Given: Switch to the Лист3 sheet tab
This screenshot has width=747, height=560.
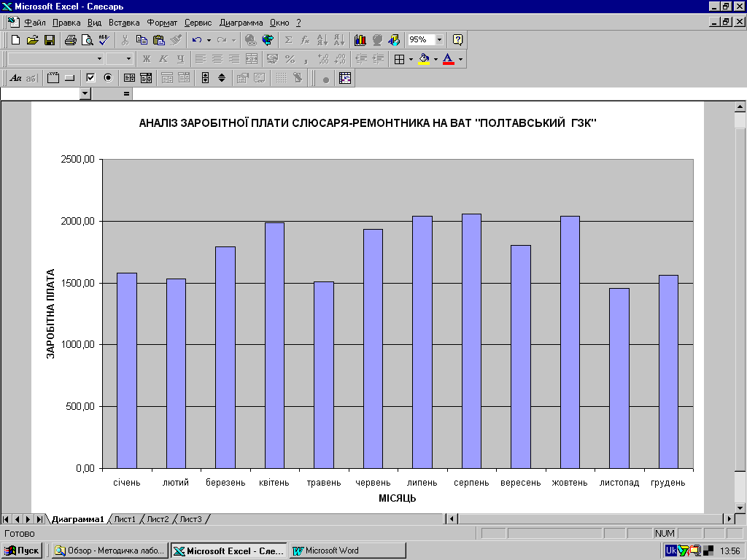Looking at the screenshot, I should pyautogui.click(x=190, y=519).
